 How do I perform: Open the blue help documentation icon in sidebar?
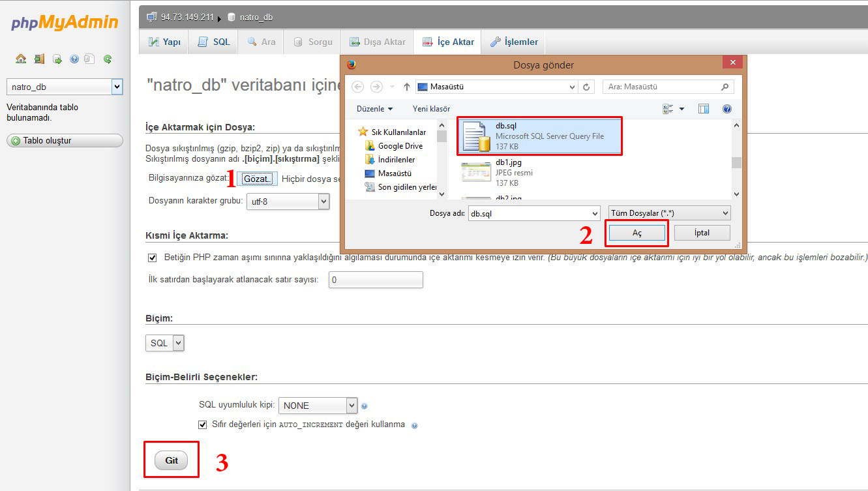74,59
